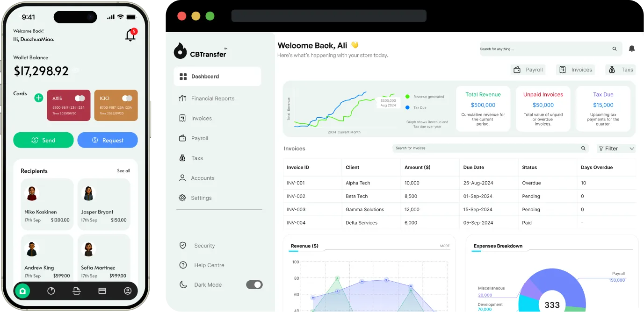Click the $17,298.92 wallet balance
Image resolution: width=644 pixels, height=312 pixels.
point(41,71)
